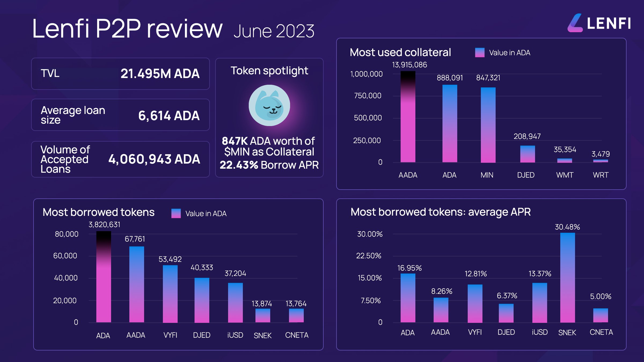Screen dimensions: 644x362
Task: Click the 8.26% APR label
Action: 442,291
